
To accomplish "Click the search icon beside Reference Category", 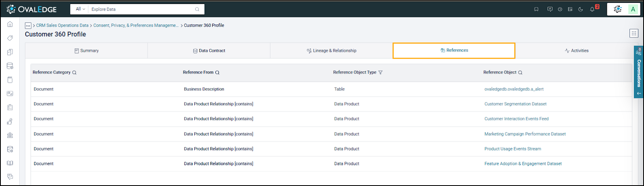I will pos(74,73).
